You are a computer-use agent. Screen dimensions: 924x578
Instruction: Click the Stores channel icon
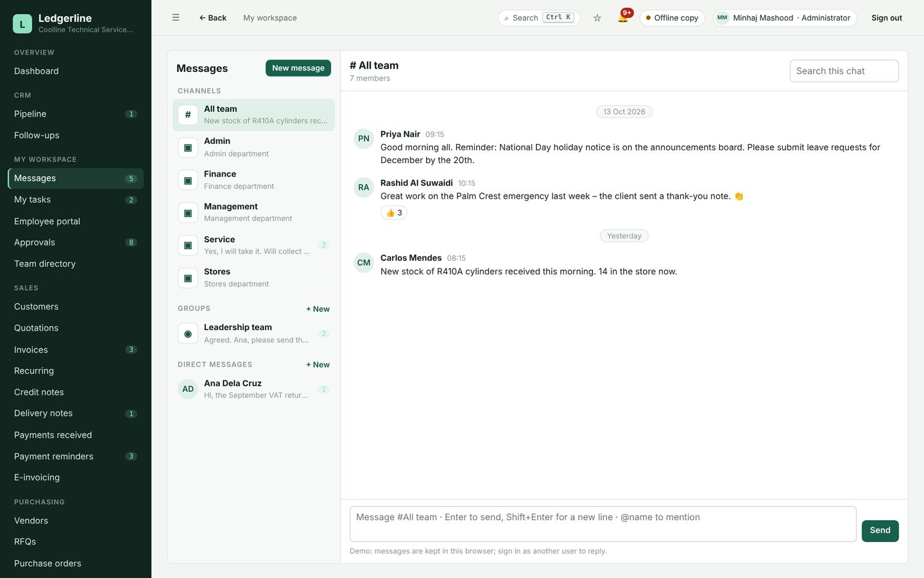[188, 278]
